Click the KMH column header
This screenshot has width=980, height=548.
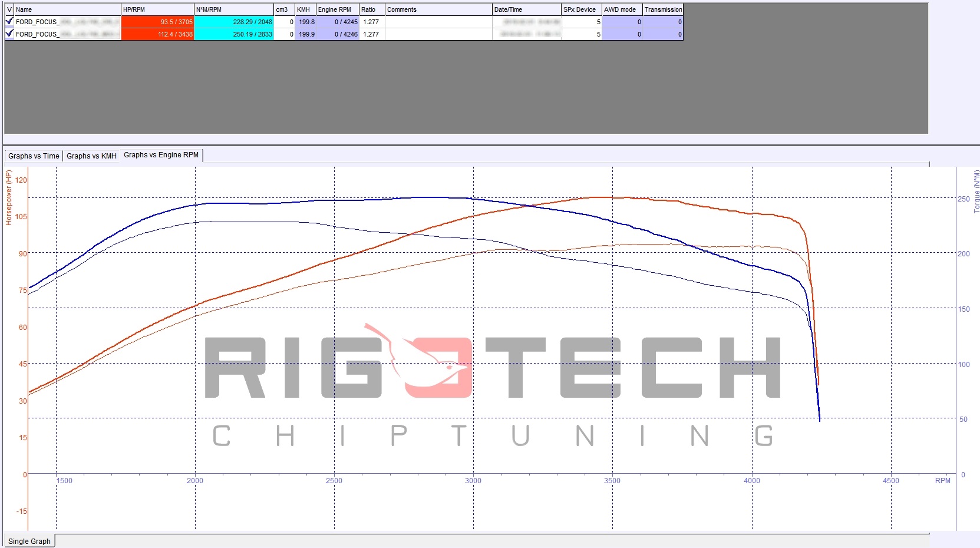click(305, 9)
